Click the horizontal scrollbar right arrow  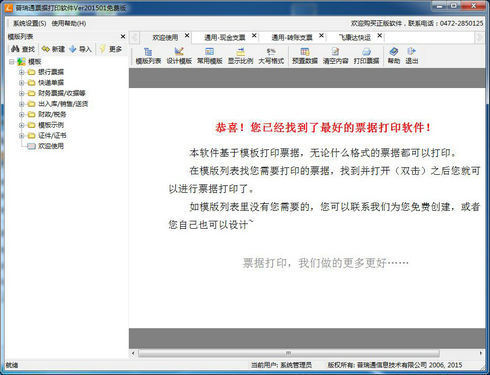pos(481,353)
